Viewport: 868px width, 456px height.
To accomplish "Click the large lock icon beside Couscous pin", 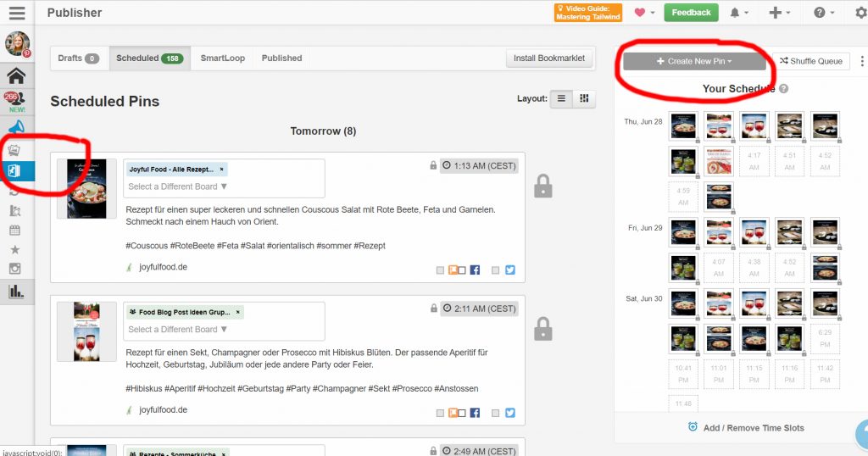I will tap(543, 186).
